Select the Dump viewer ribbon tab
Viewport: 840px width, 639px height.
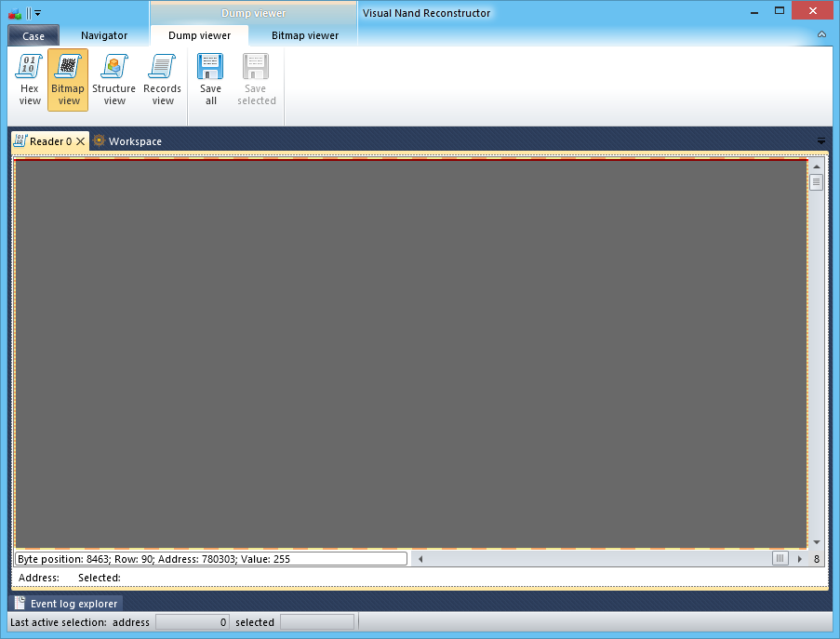tap(199, 35)
